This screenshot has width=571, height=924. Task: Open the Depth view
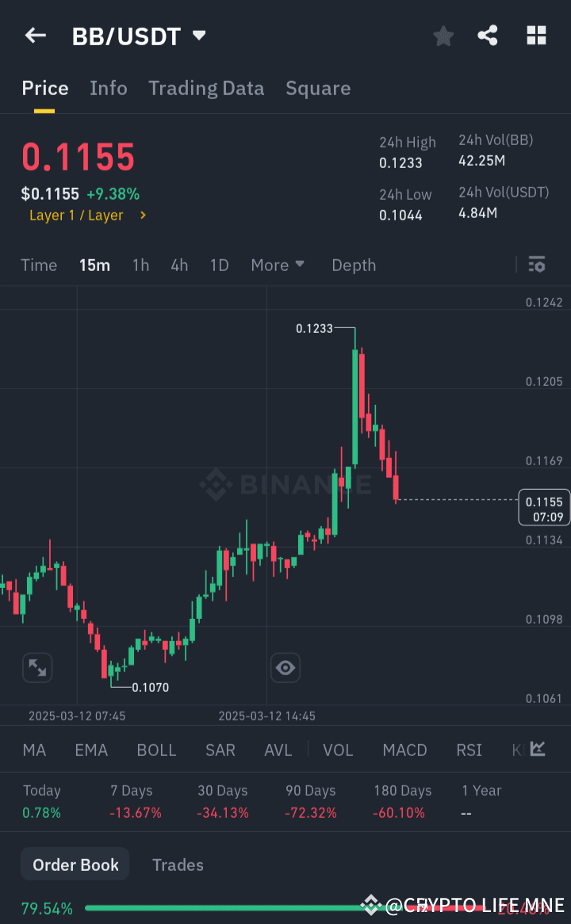pyautogui.click(x=354, y=265)
